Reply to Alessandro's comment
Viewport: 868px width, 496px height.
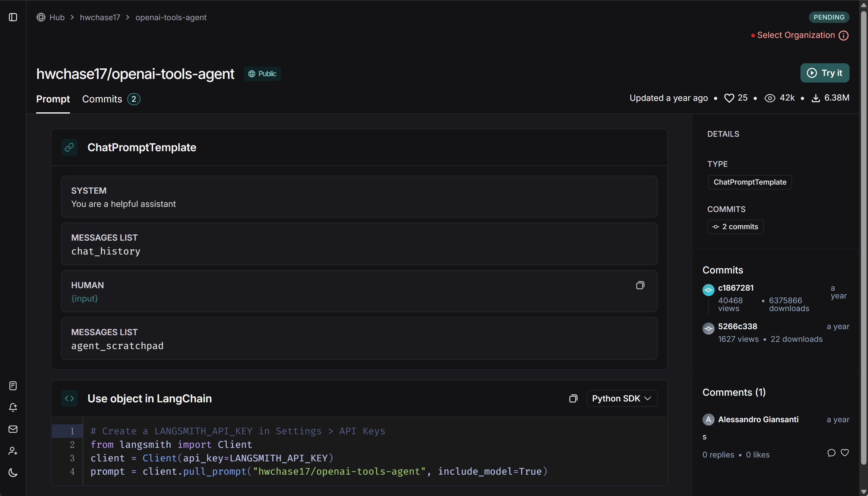(831, 453)
